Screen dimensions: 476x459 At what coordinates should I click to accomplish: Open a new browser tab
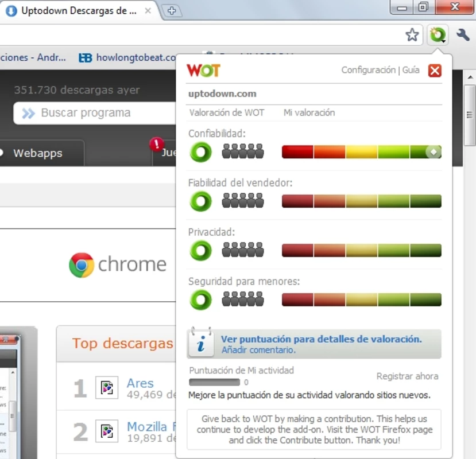tap(172, 11)
